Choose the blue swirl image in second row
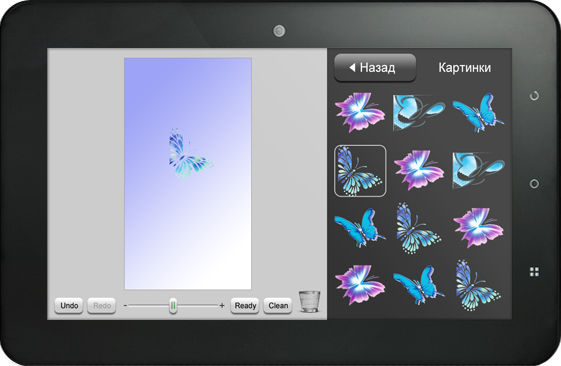 pyautogui.click(x=478, y=170)
